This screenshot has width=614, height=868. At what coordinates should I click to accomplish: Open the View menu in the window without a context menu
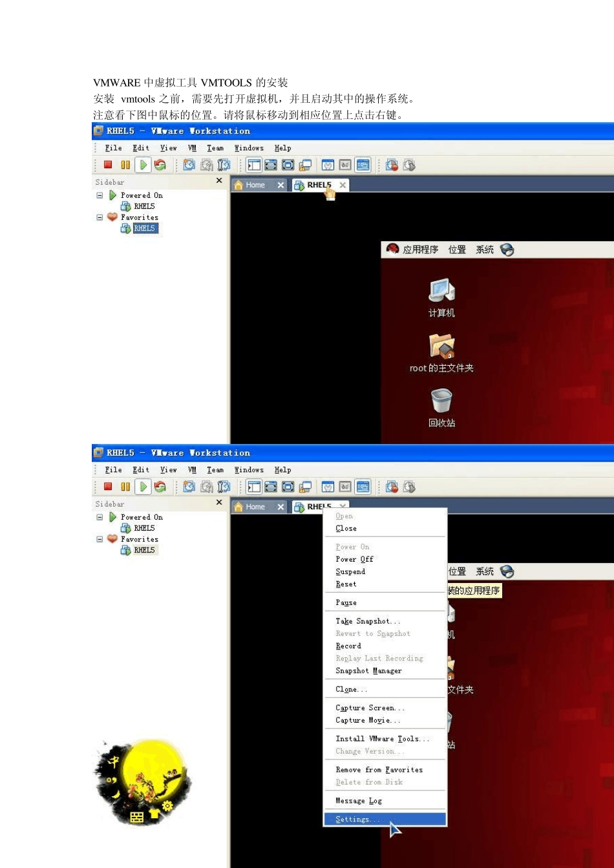[x=169, y=148]
